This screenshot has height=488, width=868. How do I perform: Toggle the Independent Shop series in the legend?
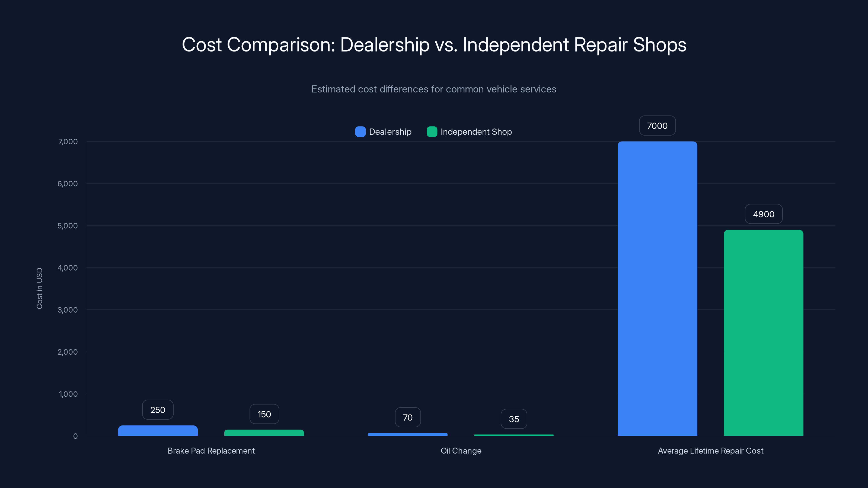[476, 132]
